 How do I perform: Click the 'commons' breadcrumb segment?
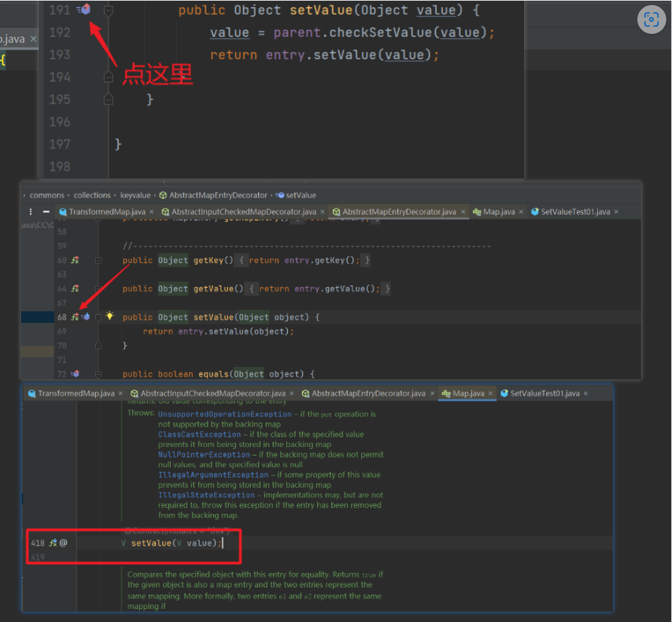click(47, 195)
